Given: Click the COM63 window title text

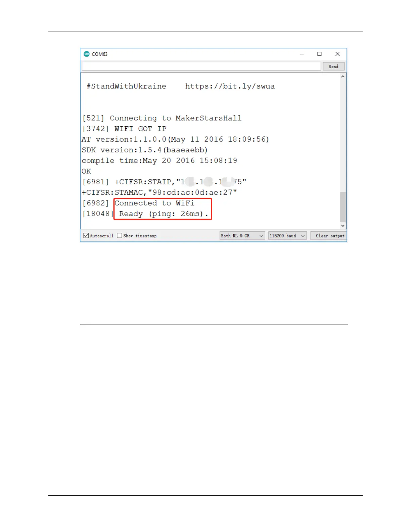Looking at the screenshot, I should [x=99, y=54].
